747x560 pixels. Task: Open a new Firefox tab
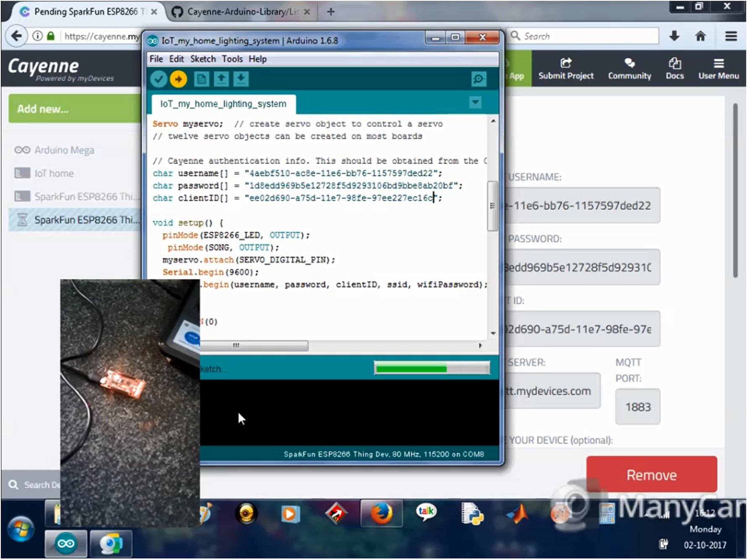pos(331,12)
